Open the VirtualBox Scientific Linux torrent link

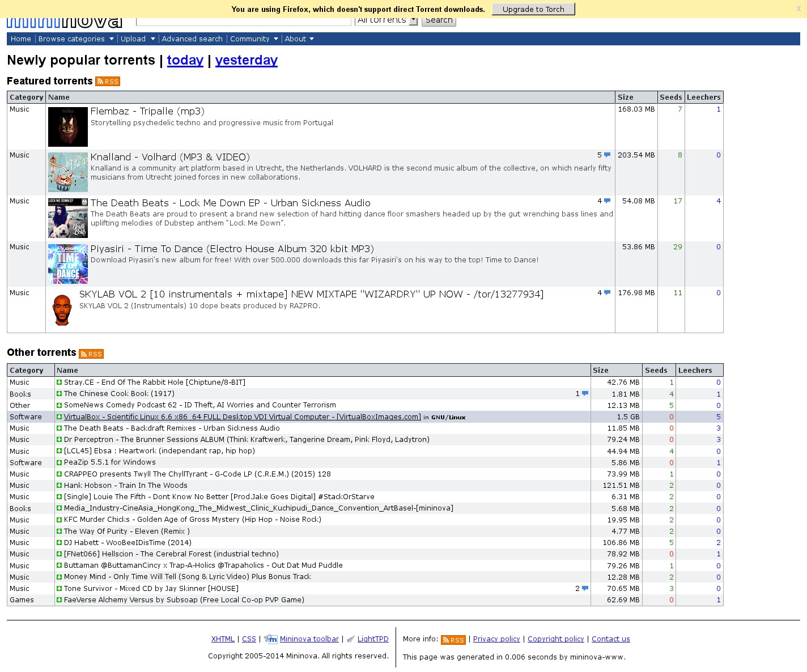click(242, 417)
